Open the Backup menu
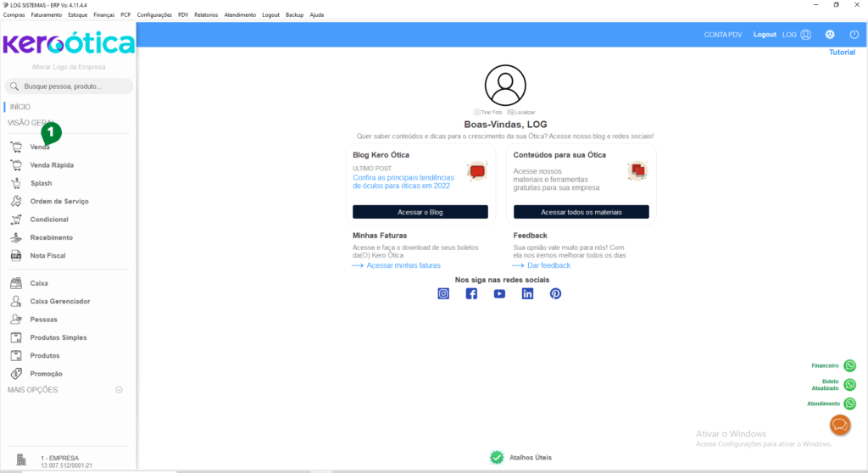The height and width of the screenshot is (473, 868). coord(294,15)
